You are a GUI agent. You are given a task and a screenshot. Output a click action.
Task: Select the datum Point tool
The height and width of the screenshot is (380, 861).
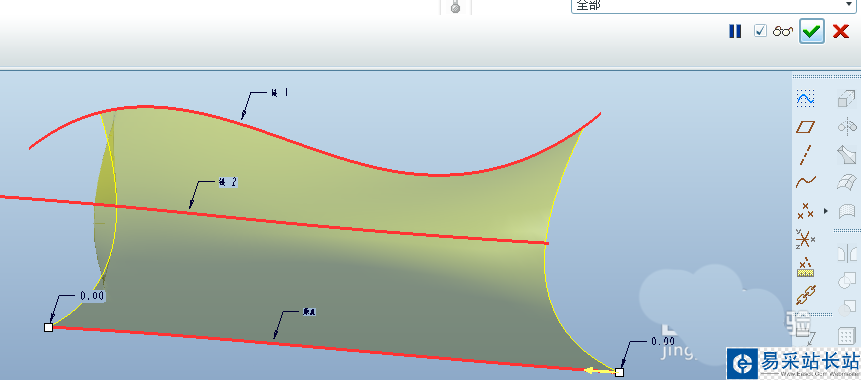(x=806, y=211)
